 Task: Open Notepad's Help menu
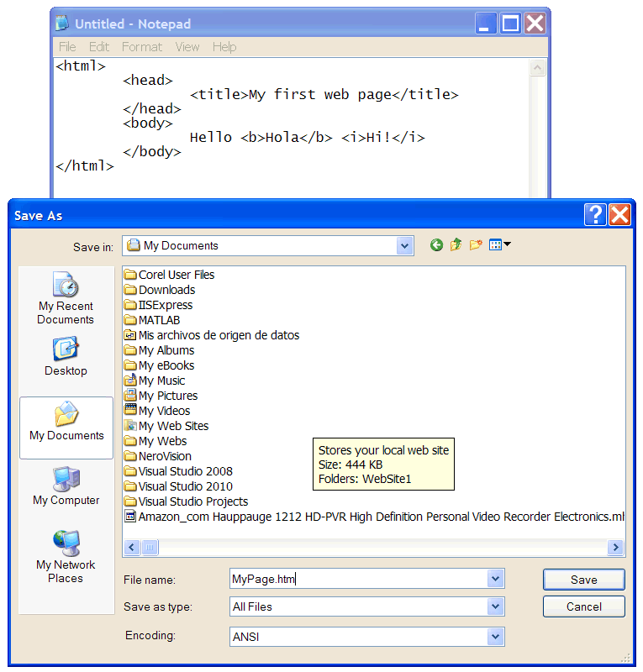click(224, 47)
